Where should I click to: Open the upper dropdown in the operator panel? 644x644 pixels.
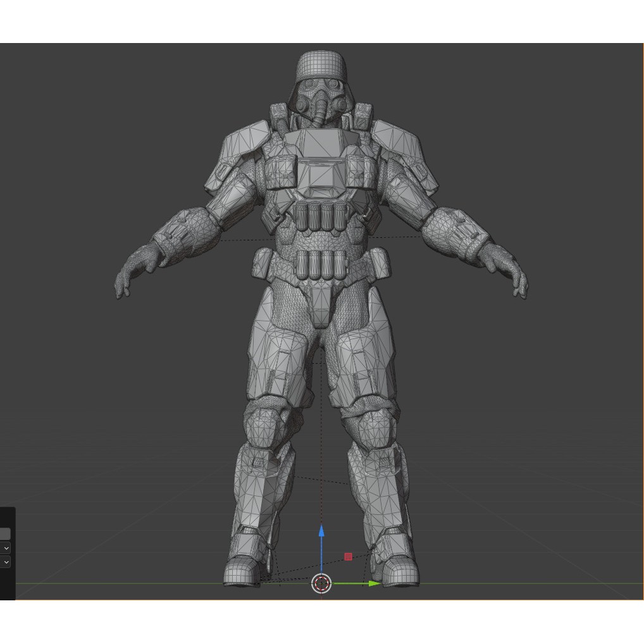click(x=5, y=548)
